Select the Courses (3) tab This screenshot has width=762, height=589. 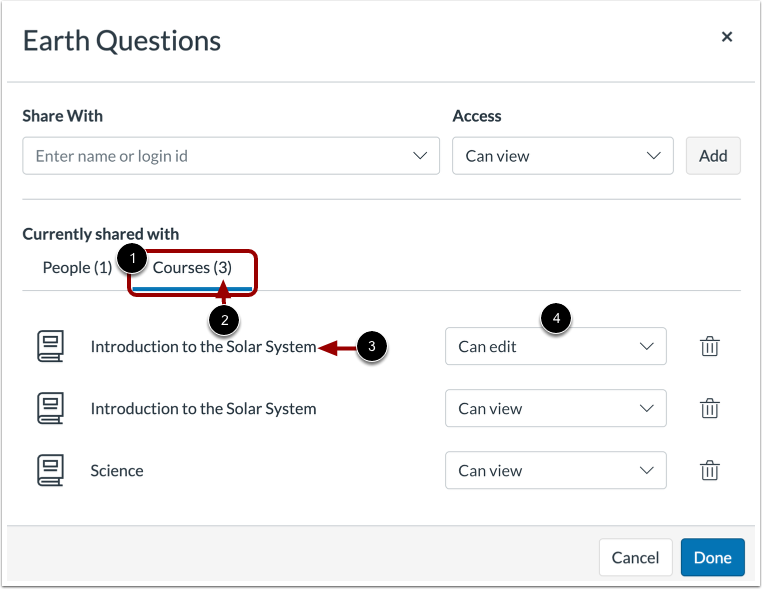pyautogui.click(x=192, y=268)
